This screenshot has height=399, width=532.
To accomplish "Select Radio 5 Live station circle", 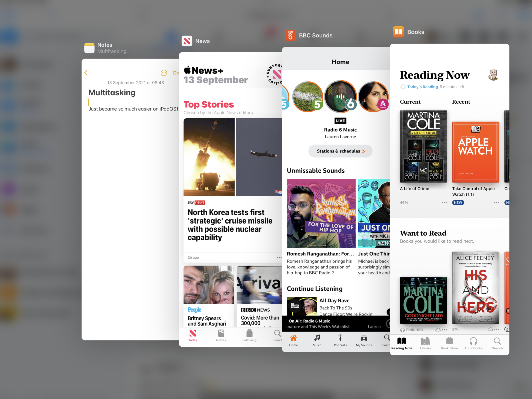I will point(308,97).
